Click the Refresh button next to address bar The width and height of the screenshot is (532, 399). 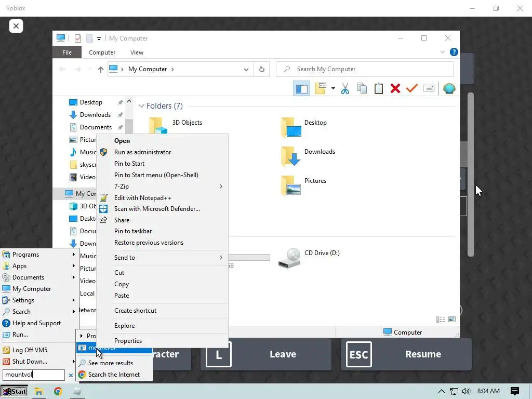[x=262, y=69]
